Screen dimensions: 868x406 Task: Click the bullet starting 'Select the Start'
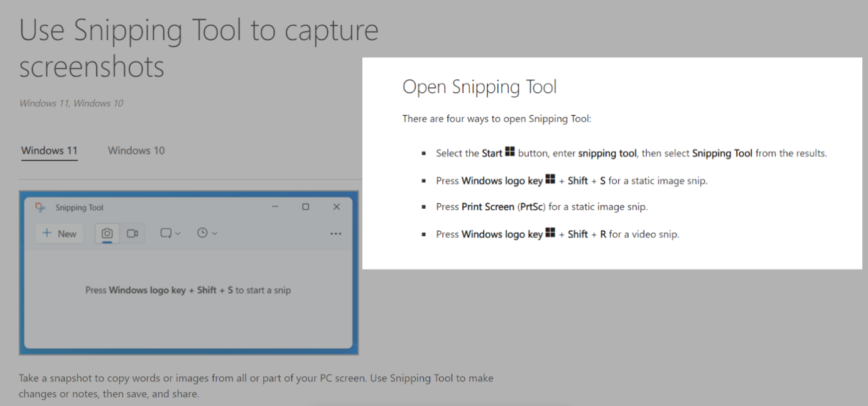click(631, 153)
